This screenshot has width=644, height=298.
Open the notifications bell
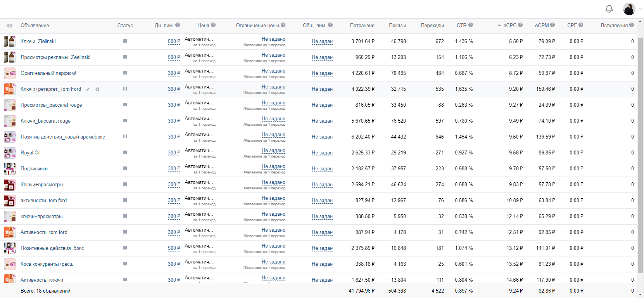pyautogui.click(x=609, y=9)
